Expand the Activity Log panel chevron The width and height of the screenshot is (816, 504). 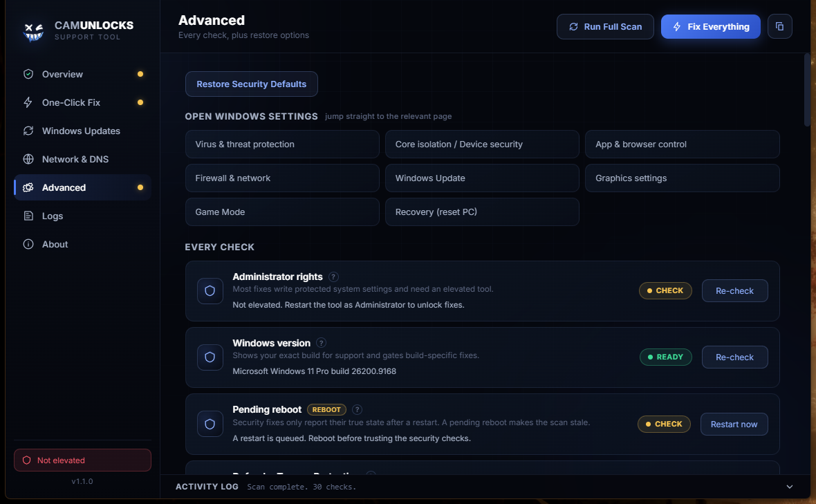pyautogui.click(x=790, y=487)
